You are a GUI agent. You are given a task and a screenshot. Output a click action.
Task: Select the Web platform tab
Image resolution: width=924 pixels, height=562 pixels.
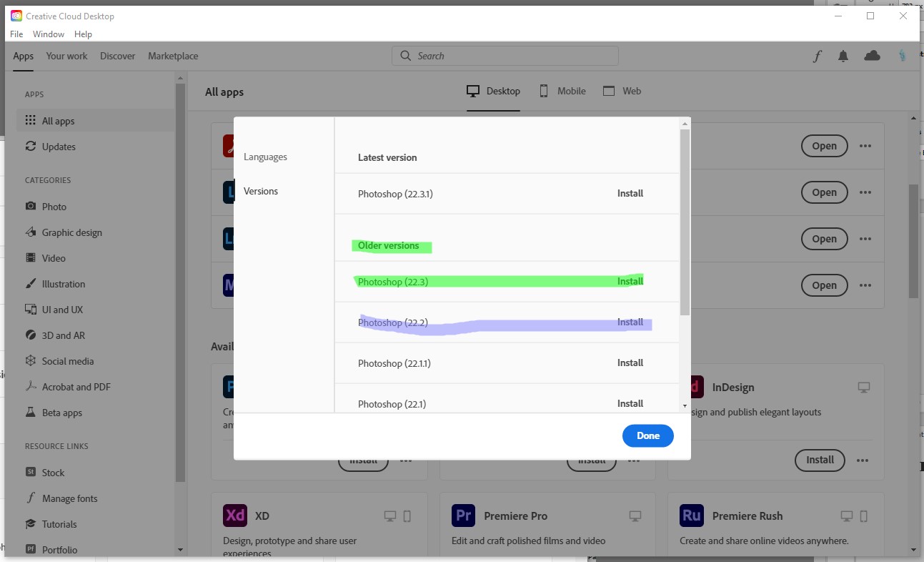tap(622, 91)
